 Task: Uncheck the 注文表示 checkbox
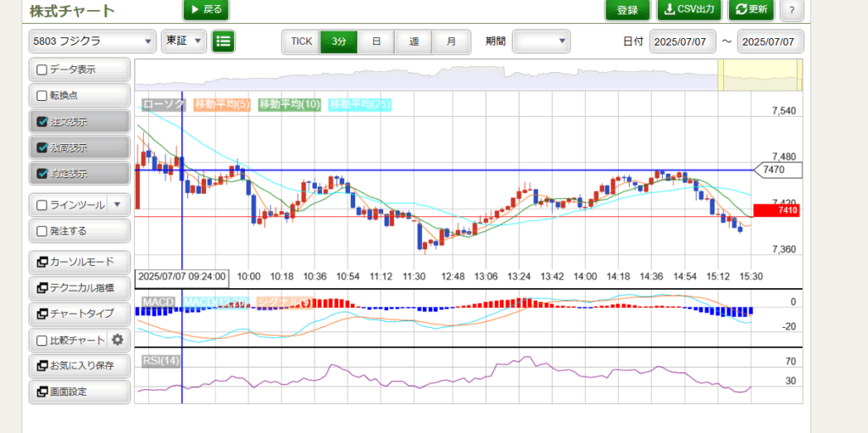coord(42,121)
